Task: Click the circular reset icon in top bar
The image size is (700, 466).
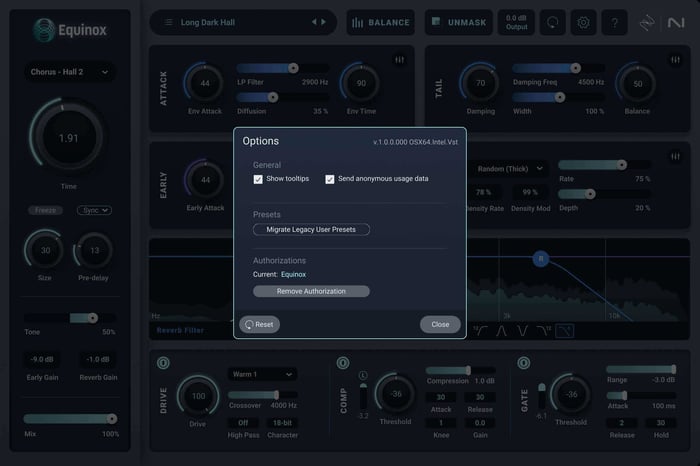Action: click(x=553, y=22)
